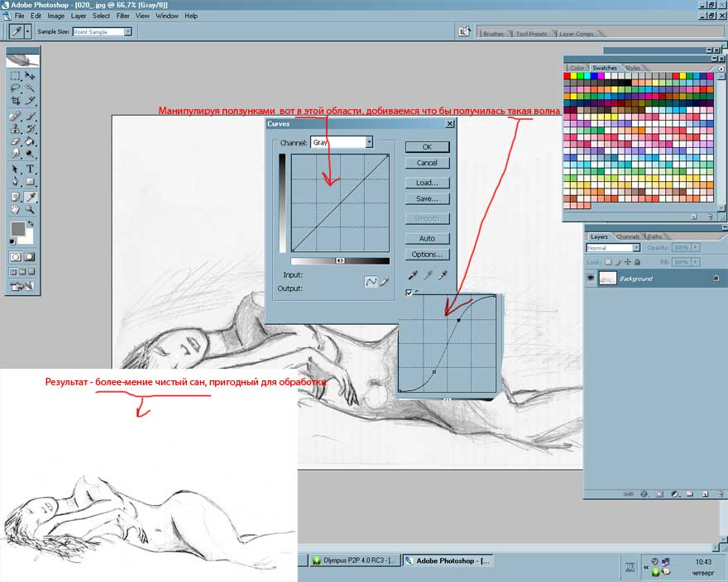
Task: Select the pencil draw-curve mode icon
Action: click(384, 282)
